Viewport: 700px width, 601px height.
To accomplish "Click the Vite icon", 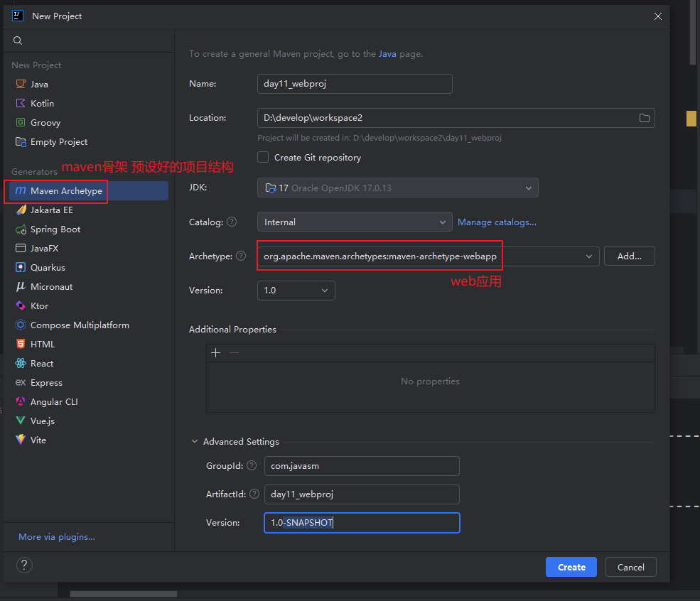I will tap(21, 440).
